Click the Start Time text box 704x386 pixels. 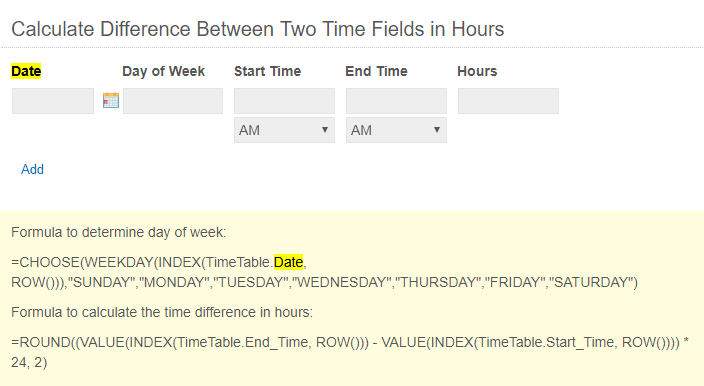tap(284, 101)
